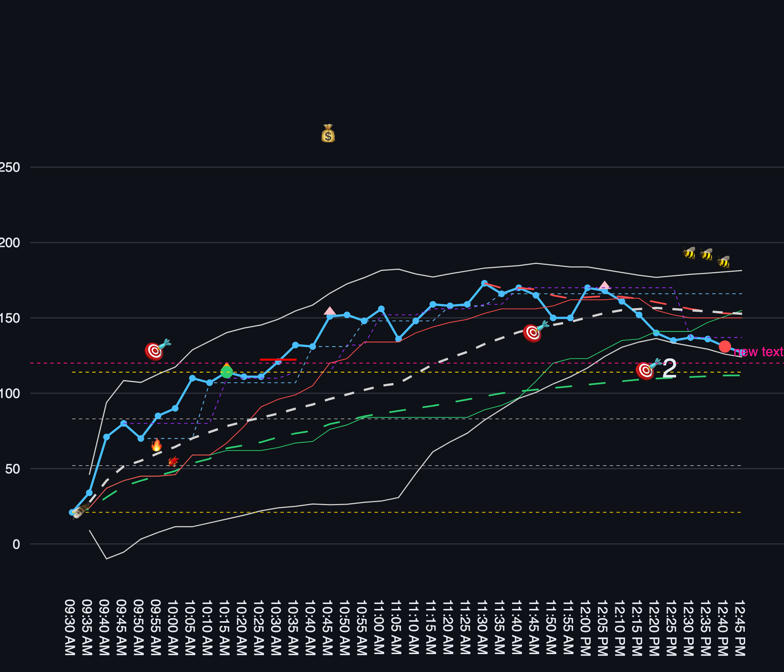Click the 250 y-axis label
Image resolution: width=784 pixels, height=672 pixels.
[10, 167]
